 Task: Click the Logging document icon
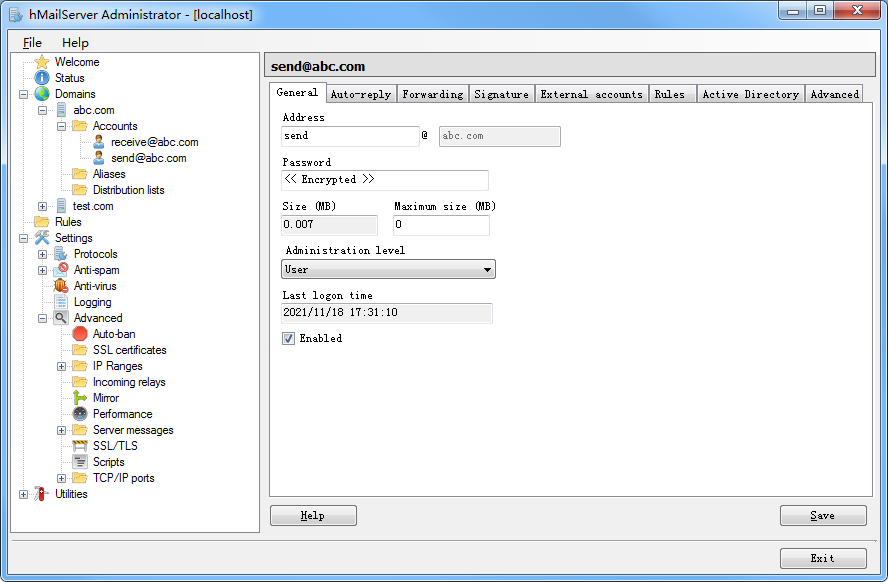(61, 302)
